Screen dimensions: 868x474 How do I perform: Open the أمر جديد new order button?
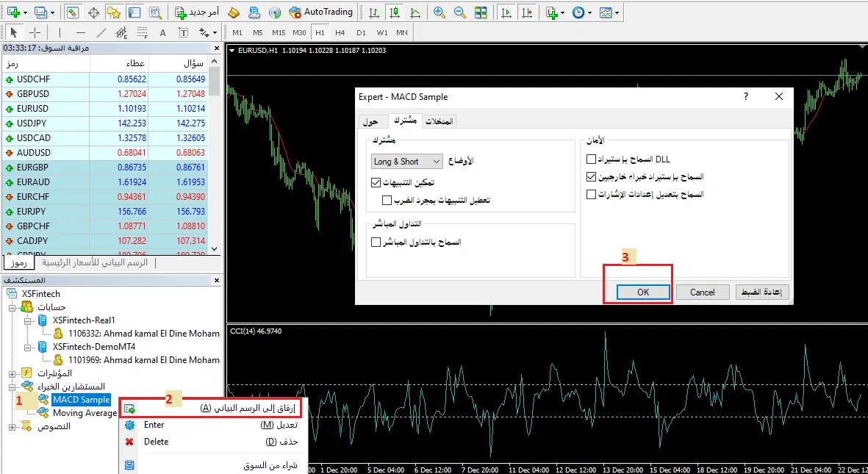click(196, 12)
